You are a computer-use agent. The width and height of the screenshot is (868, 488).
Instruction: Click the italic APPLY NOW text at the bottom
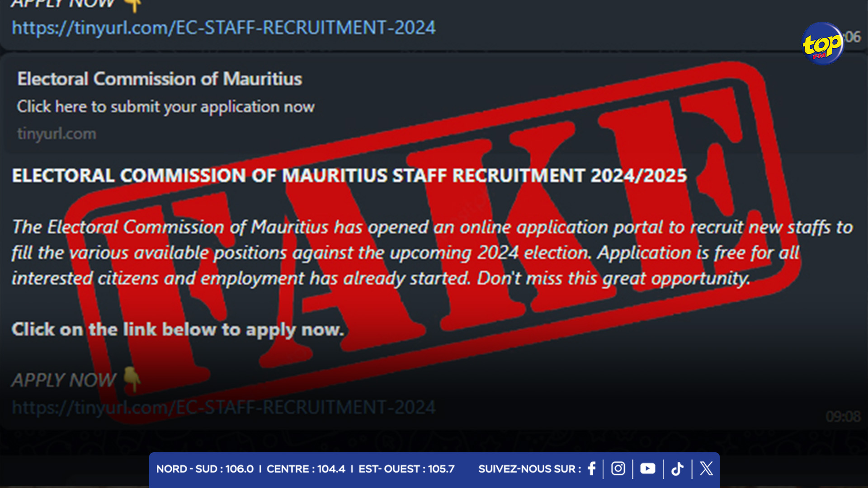(x=64, y=380)
